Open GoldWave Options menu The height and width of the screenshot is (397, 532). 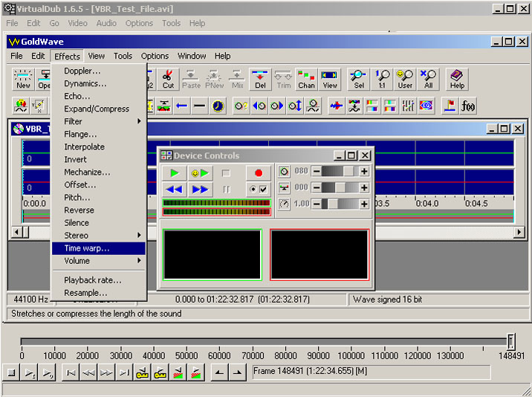click(x=155, y=56)
